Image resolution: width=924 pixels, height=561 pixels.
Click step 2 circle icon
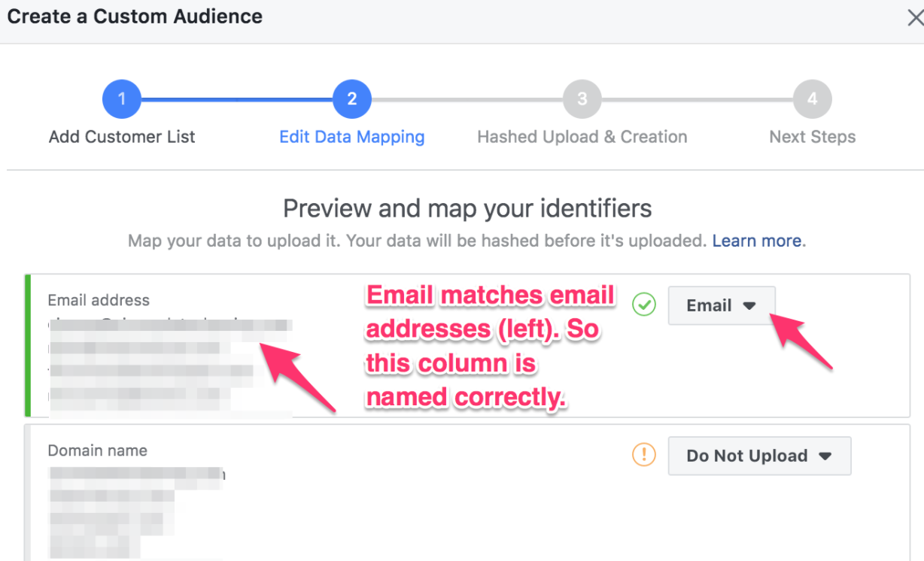[x=351, y=99]
